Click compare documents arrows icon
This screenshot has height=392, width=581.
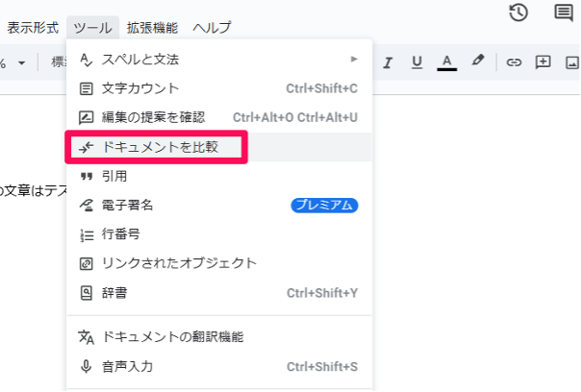coord(86,147)
